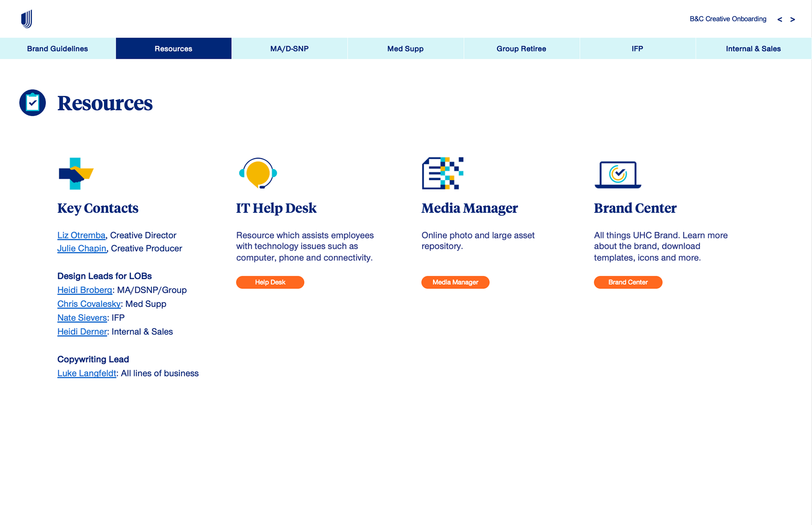Viewport: 812px width, 525px height.
Task: Click 'All things UHC Brand' description
Action: (x=661, y=246)
